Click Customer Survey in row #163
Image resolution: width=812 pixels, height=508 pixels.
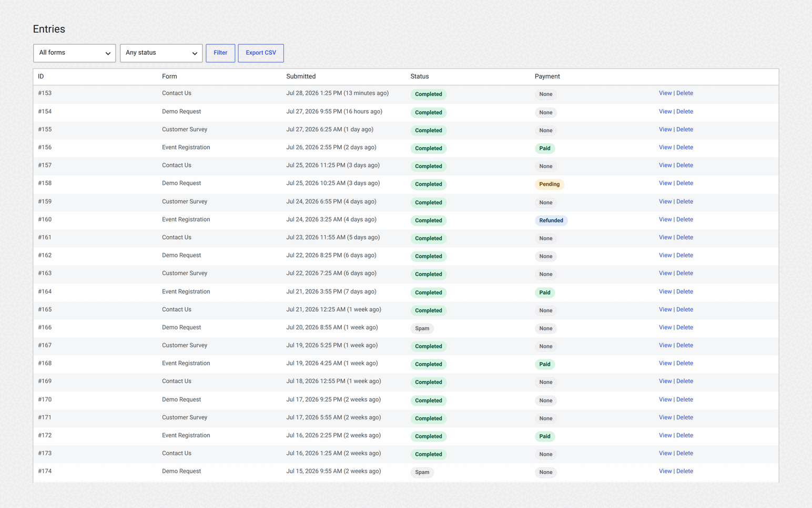click(185, 273)
